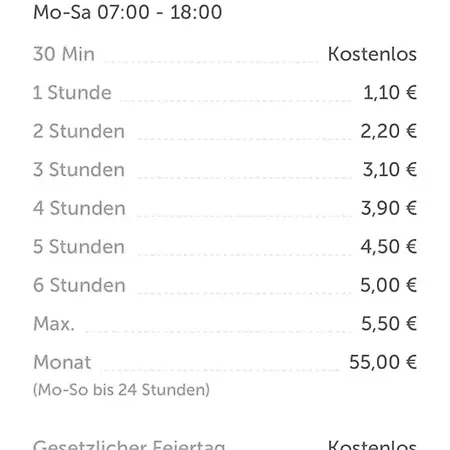Select the 2 Stunden row label
This screenshot has width=450, height=450.
coord(79,131)
